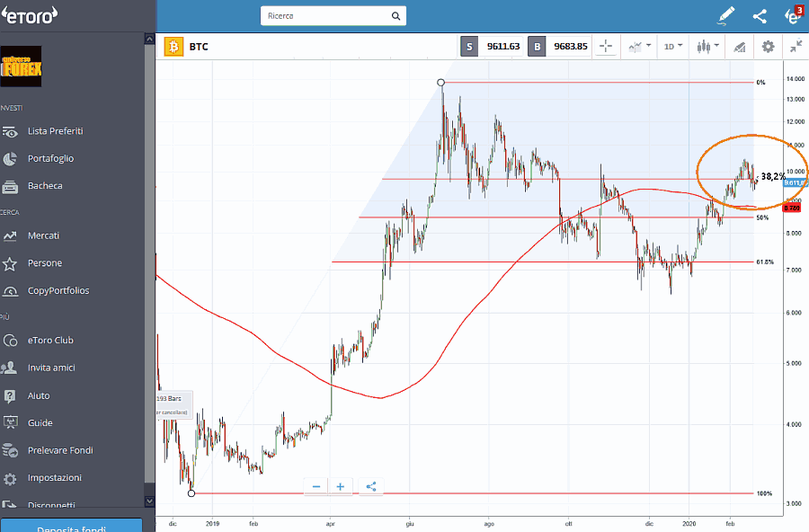This screenshot has height=532, width=809.
Task: Click the search magnifier icon
Action: tap(396, 16)
